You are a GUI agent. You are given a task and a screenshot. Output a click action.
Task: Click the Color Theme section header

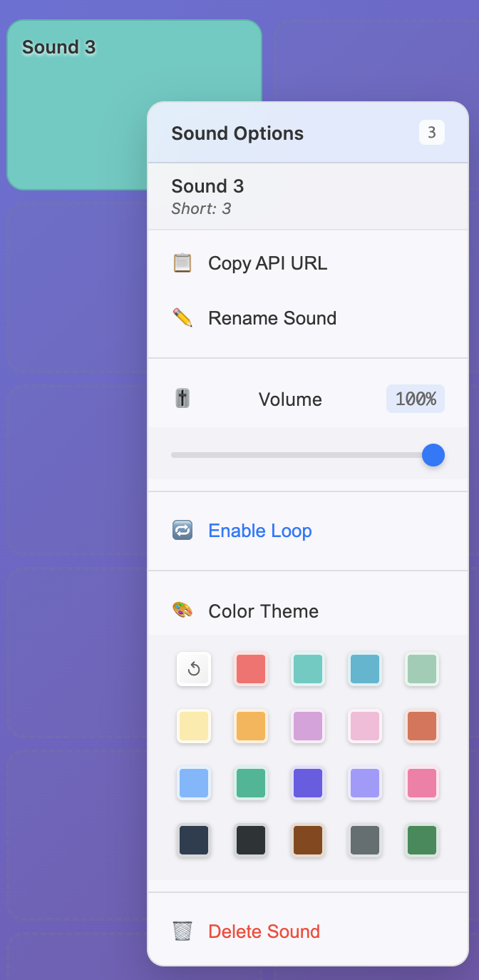(x=264, y=611)
